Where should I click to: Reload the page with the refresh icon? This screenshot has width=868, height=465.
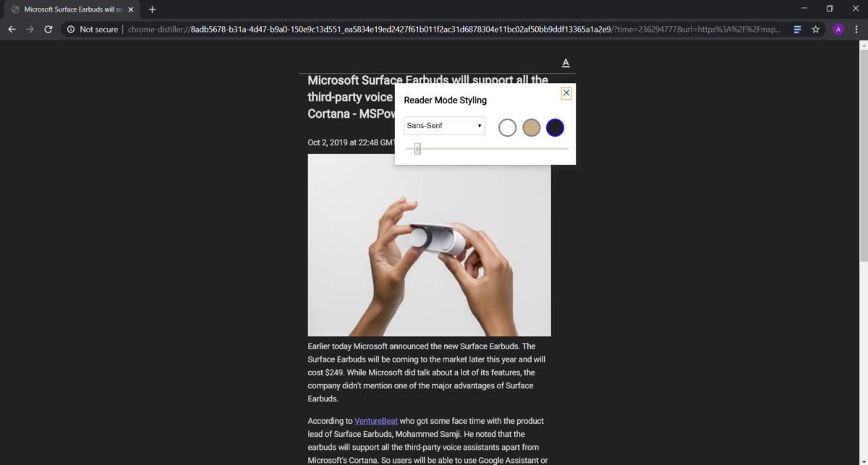[x=48, y=29]
